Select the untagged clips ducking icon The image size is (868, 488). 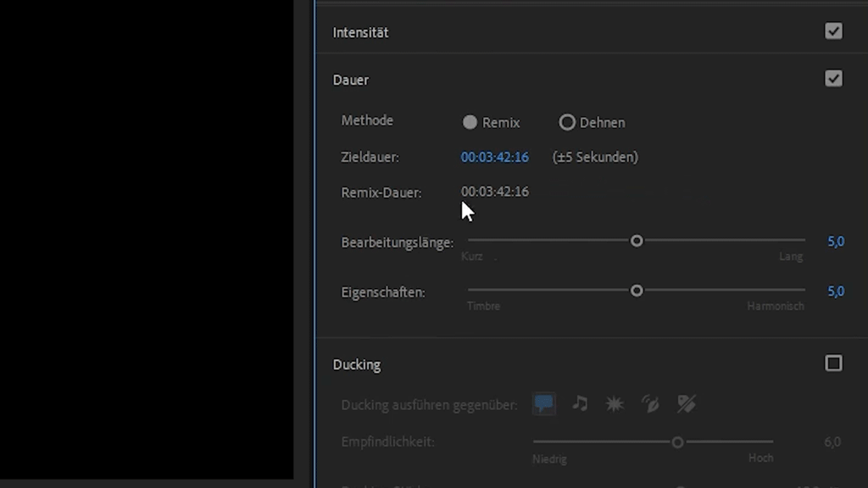[686, 404]
